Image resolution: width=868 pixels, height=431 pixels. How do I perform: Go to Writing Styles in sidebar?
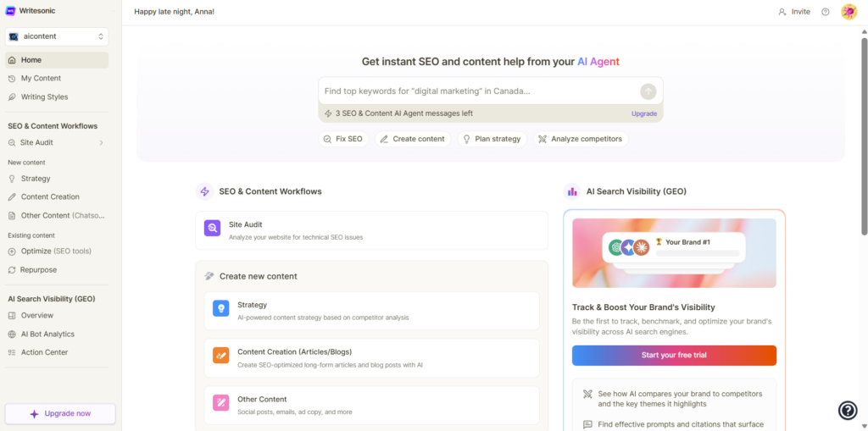(44, 97)
